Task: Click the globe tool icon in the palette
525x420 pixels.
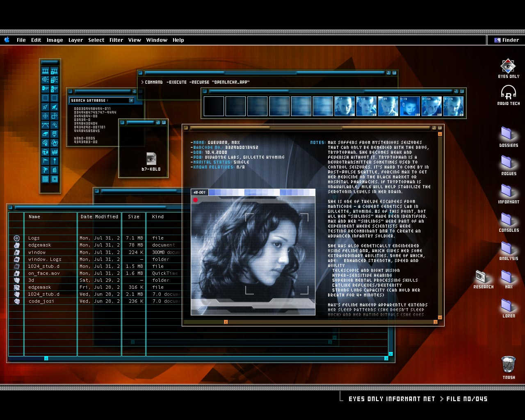Action: coord(45,152)
